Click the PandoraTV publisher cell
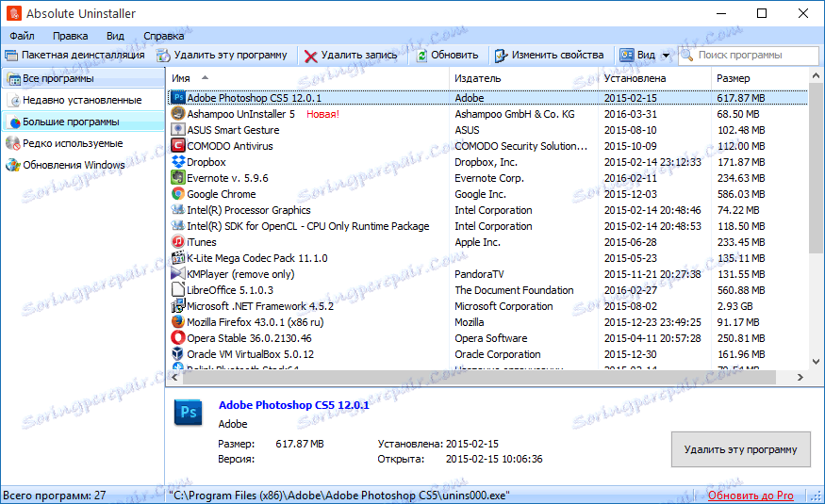This screenshot has height=504, width=825. click(x=479, y=274)
